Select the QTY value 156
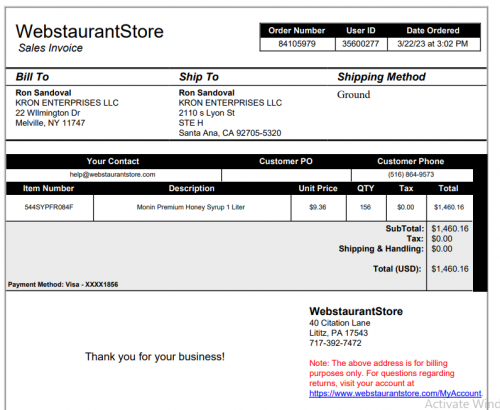This screenshot has height=410, width=500. coord(365,207)
